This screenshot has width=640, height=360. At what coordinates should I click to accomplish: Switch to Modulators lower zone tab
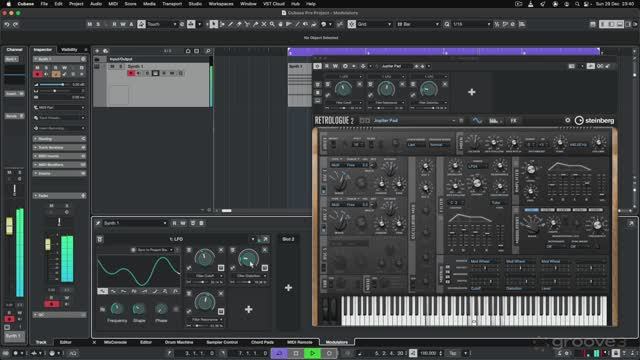coord(337,342)
